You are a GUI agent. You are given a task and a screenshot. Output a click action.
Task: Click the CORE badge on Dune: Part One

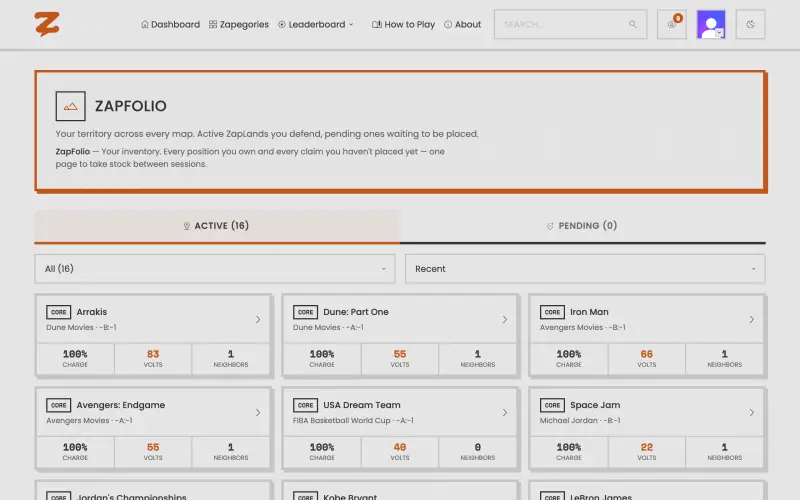305,312
